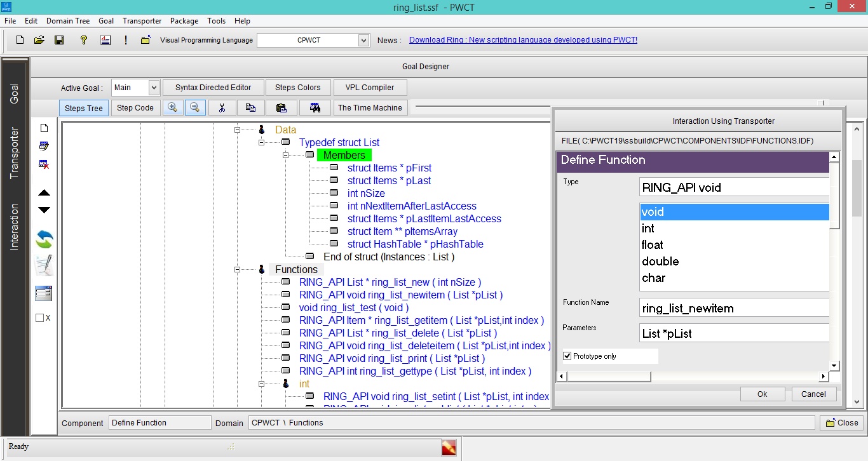
Task: Open the Download Ring news link
Action: point(522,40)
